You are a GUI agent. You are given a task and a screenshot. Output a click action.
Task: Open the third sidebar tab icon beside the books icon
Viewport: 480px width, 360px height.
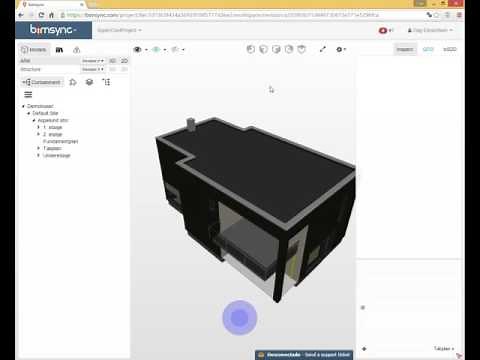(x=77, y=50)
